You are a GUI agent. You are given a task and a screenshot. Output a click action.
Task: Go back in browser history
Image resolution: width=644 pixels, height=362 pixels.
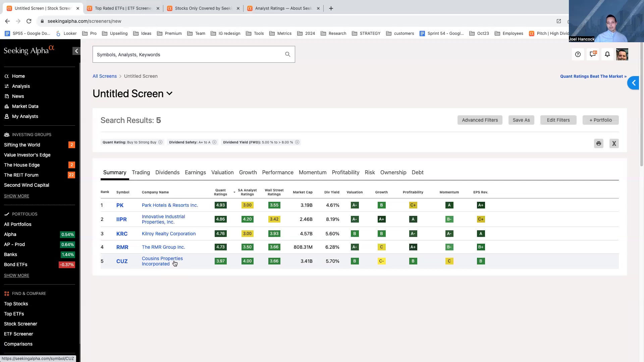point(7,21)
